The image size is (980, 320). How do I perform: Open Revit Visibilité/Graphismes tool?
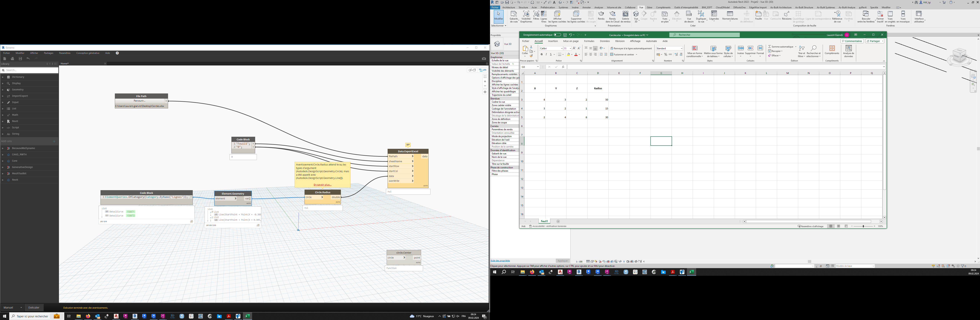526,14
